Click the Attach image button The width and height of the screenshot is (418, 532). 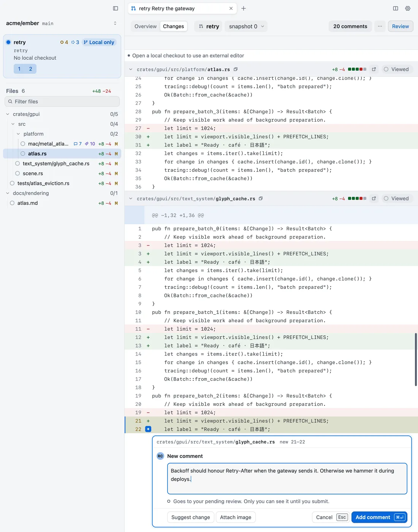tap(236, 517)
